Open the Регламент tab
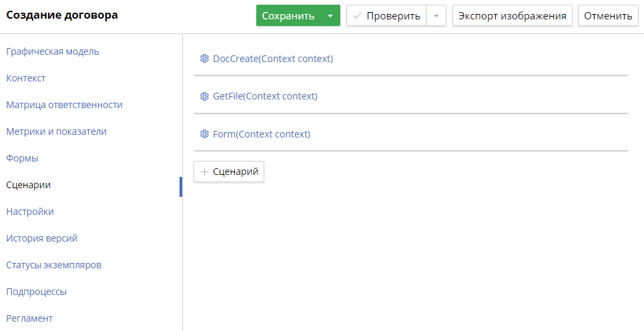Viewport: 644px width, 331px height. (29, 318)
